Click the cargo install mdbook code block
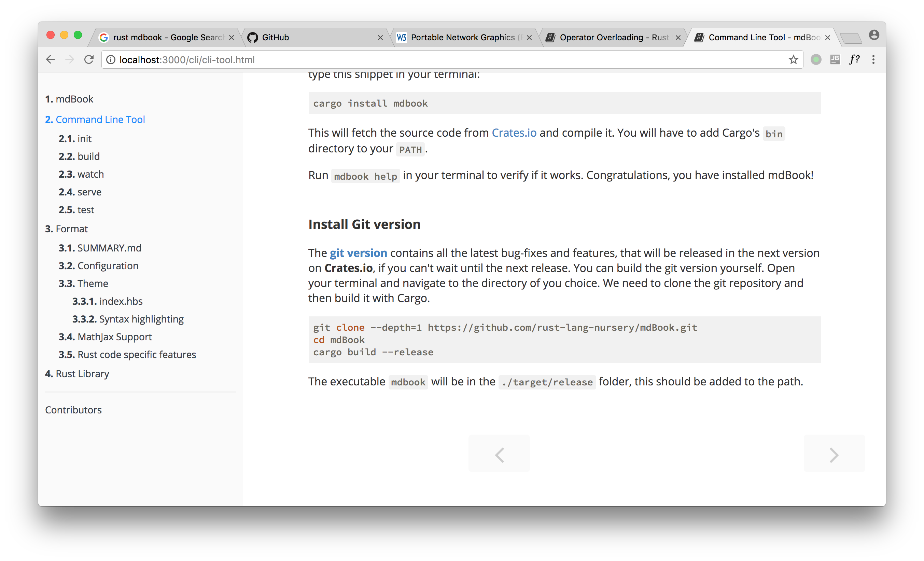 [564, 103]
